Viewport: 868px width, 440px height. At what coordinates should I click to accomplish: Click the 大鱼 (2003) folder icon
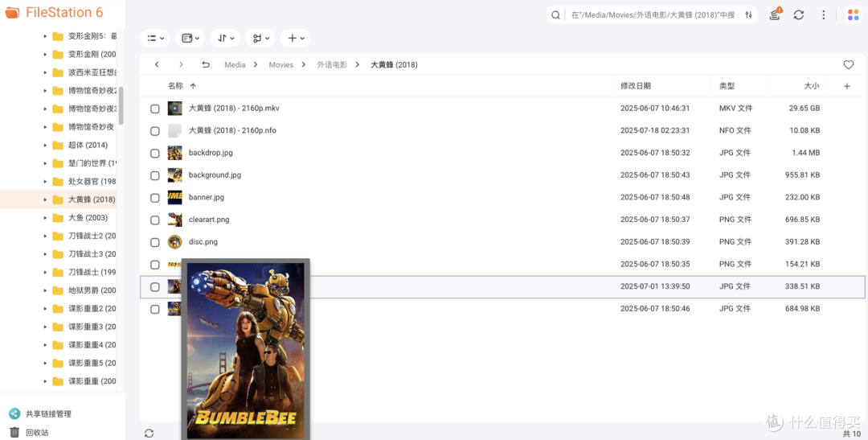click(x=58, y=218)
